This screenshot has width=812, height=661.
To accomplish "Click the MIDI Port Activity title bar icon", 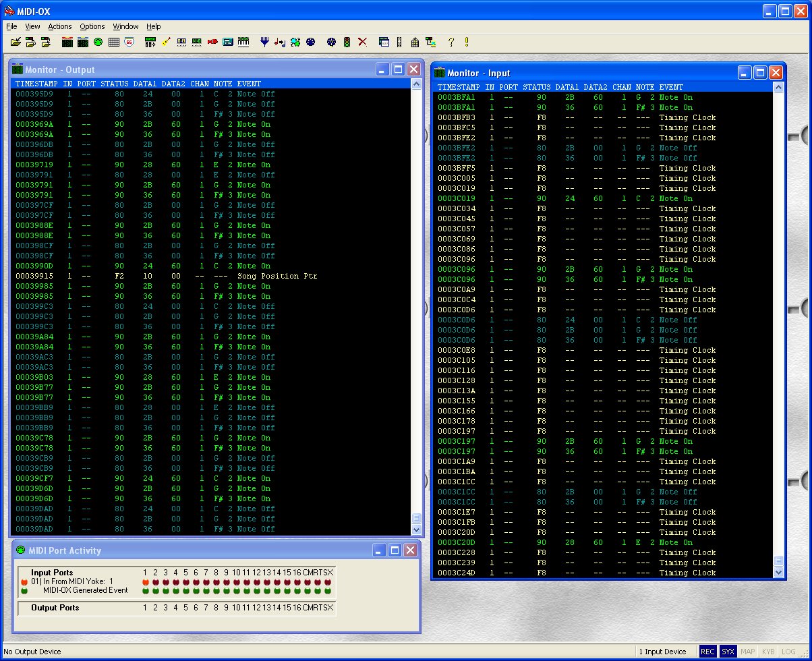I will click(20, 550).
